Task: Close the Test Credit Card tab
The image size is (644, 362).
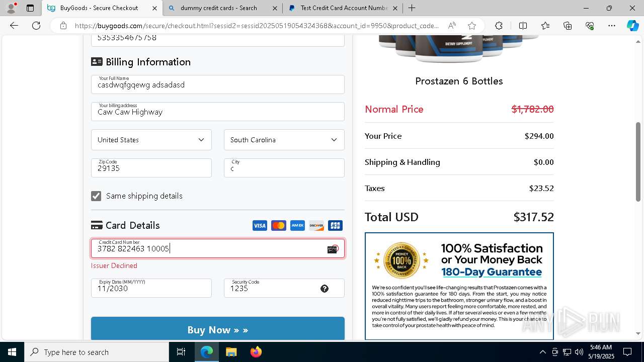Action: tap(395, 8)
